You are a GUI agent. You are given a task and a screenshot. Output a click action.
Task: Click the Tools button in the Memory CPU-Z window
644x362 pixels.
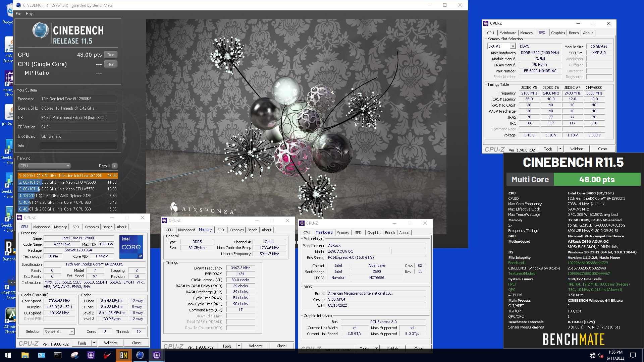click(227, 346)
